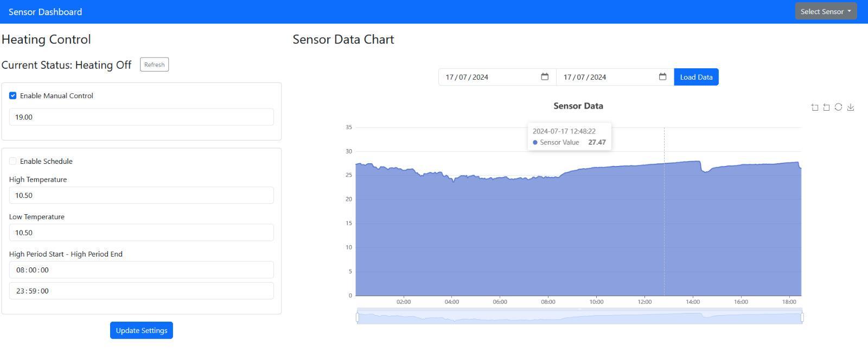This screenshot has width=868, height=358.
Task: Uncheck Enable Manual Control
Action: (13, 96)
